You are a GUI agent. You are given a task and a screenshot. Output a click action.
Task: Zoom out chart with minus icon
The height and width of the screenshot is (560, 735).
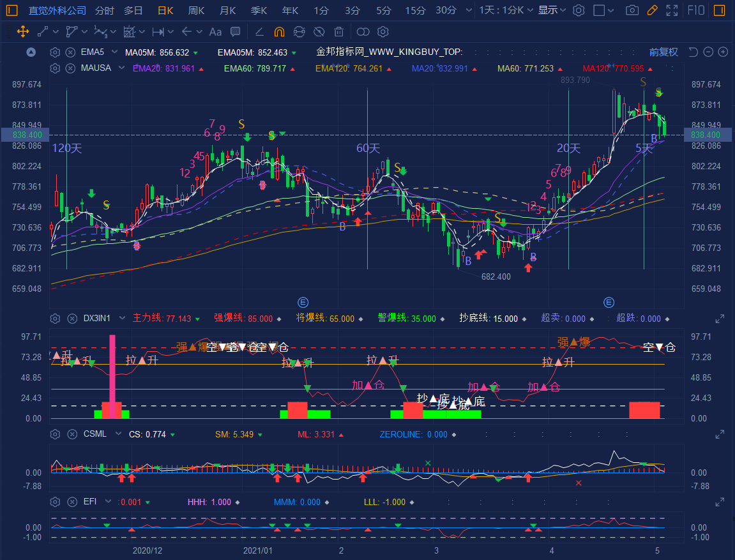(708, 52)
